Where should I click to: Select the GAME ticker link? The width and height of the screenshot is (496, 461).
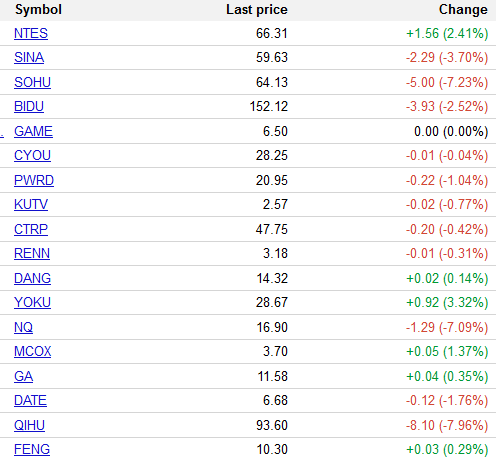33,131
